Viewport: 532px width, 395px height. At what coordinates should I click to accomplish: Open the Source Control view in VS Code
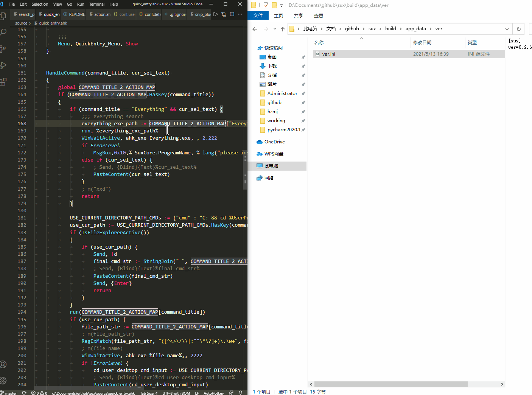3,49
